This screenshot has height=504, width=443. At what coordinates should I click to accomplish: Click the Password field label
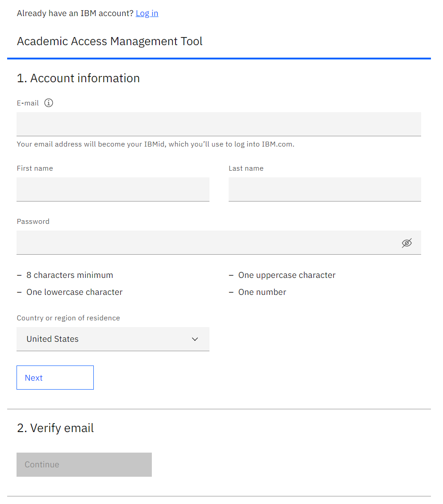(33, 222)
